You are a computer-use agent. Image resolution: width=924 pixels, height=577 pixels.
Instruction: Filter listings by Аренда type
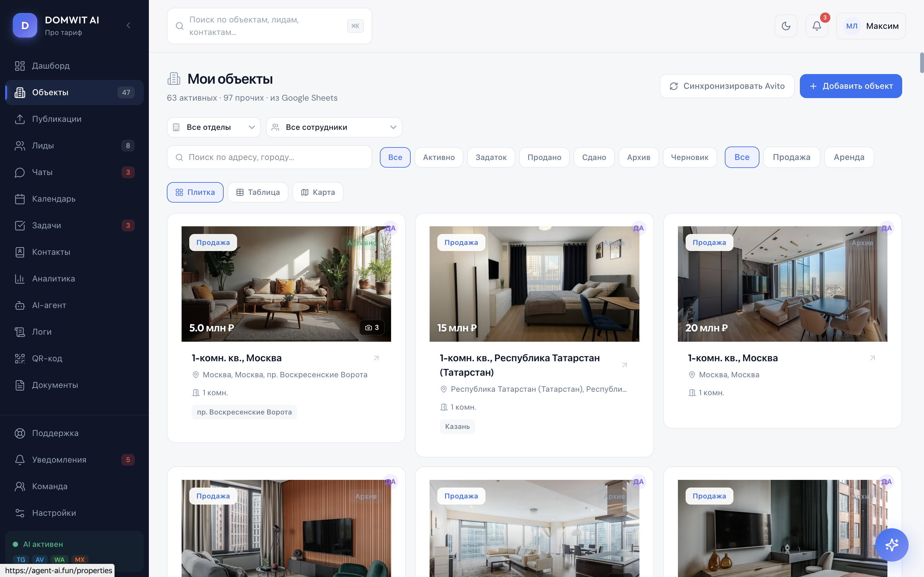pyautogui.click(x=849, y=157)
